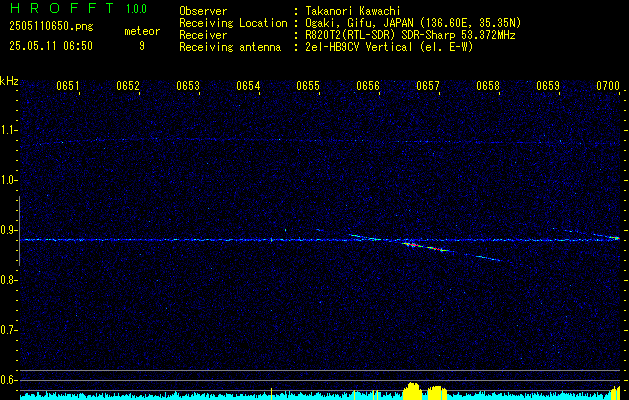Image resolution: width=629 pixels, height=400 pixels.
Task: Click the 0.6 kHz axis label
Action: click(x=8, y=380)
